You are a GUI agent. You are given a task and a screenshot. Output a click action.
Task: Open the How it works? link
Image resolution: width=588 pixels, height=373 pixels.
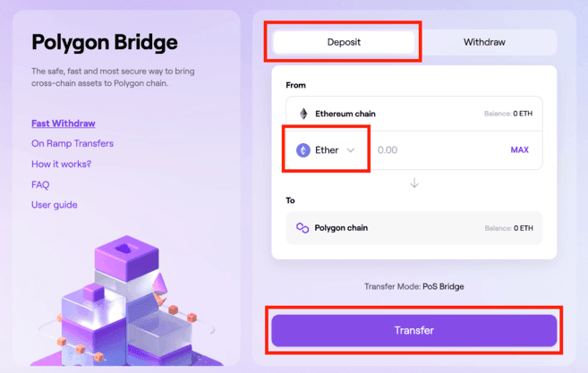click(x=61, y=164)
